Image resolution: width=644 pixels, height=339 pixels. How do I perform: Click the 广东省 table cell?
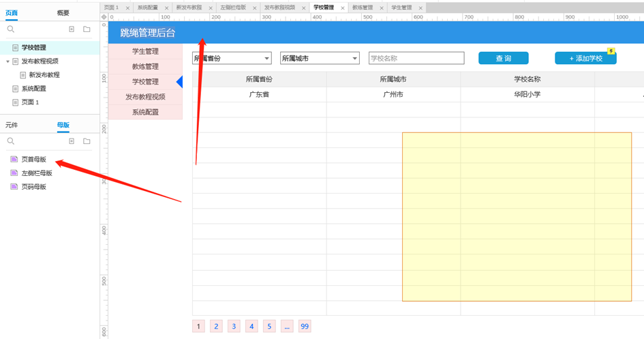[259, 95]
